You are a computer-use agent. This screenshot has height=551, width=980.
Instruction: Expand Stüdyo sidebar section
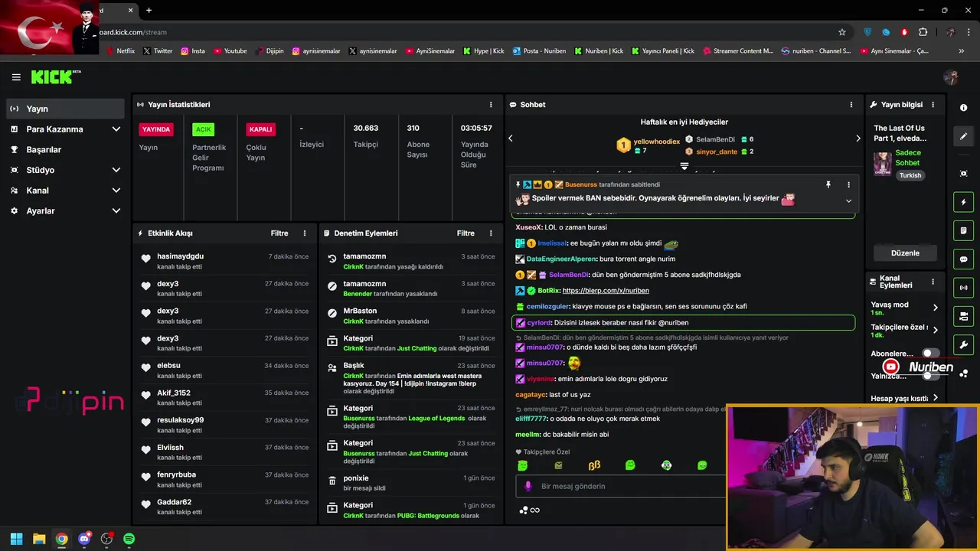tap(65, 170)
